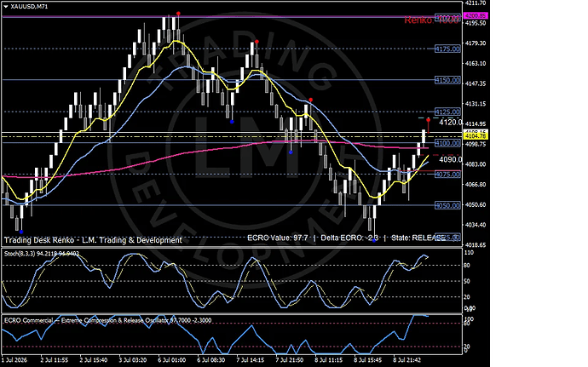Click the 4050.00 level label
This screenshot has width=588, height=367.
click(x=447, y=205)
